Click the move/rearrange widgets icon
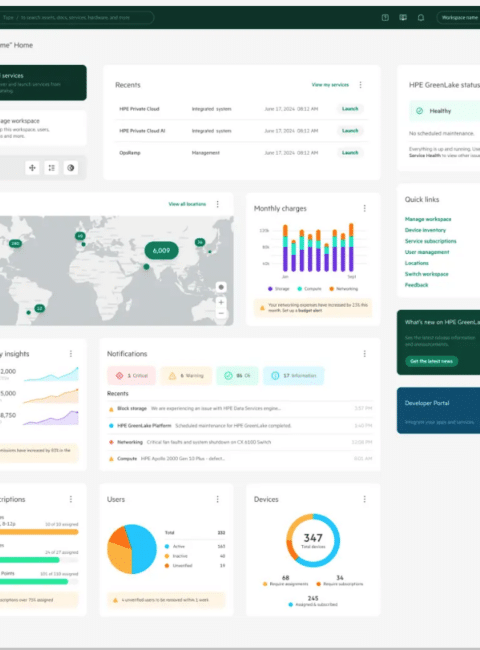The width and height of the screenshot is (480, 650). (32, 168)
